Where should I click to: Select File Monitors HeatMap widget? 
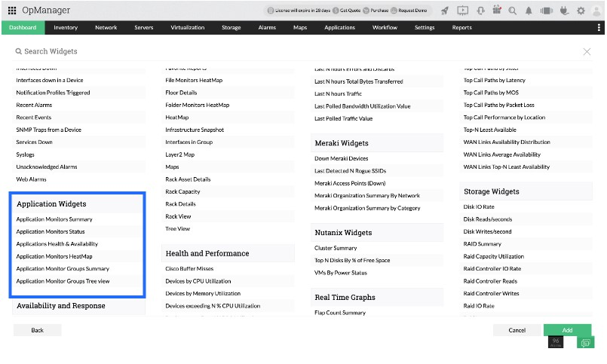[194, 80]
